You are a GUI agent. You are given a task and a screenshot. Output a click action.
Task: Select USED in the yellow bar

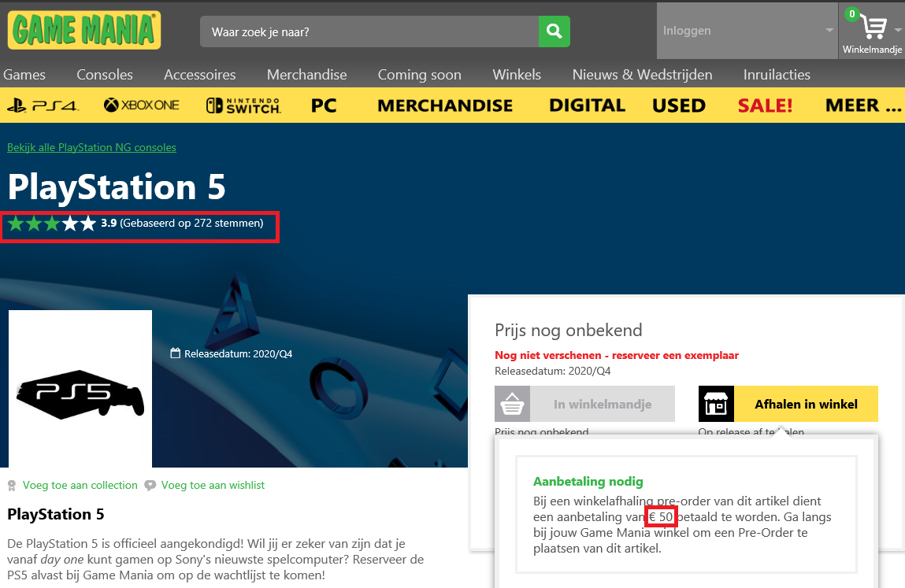(x=679, y=105)
